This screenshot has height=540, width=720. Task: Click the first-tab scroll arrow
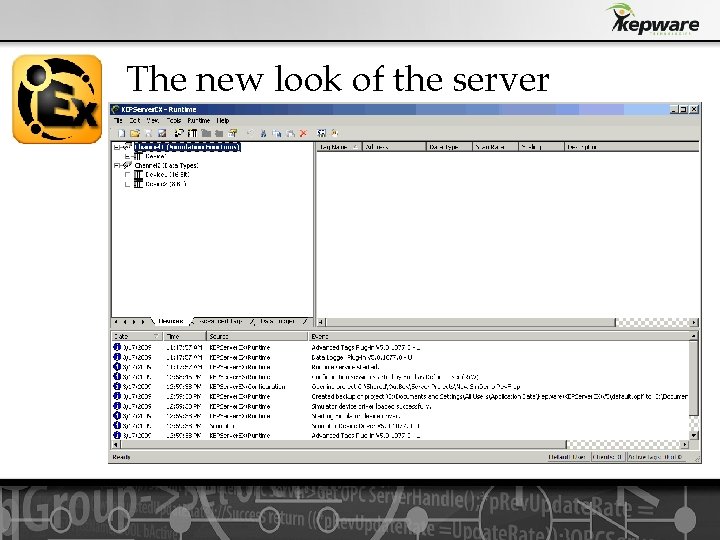(116, 322)
